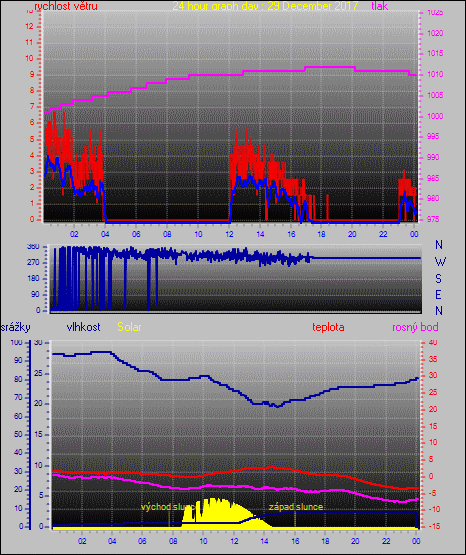Viewport: 466px width, 555px height.
Task: Click the red 40 on temperature axis
Action: (x=433, y=342)
